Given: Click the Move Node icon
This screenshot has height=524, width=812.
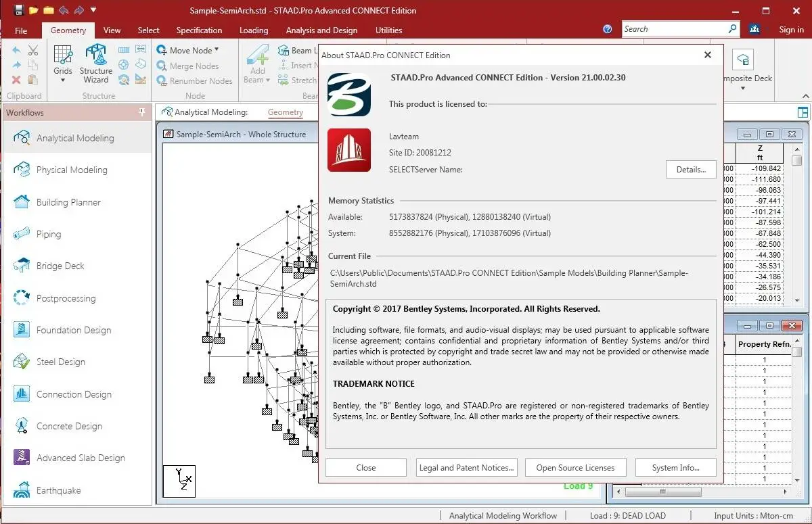Looking at the screenshot, I should pyautogui.click(x=162, y=50).
